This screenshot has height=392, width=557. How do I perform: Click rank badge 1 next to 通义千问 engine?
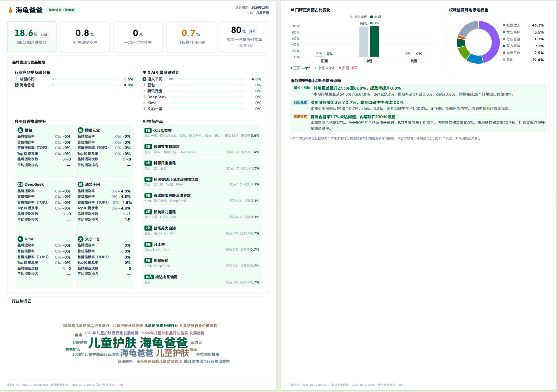point(144,79)
